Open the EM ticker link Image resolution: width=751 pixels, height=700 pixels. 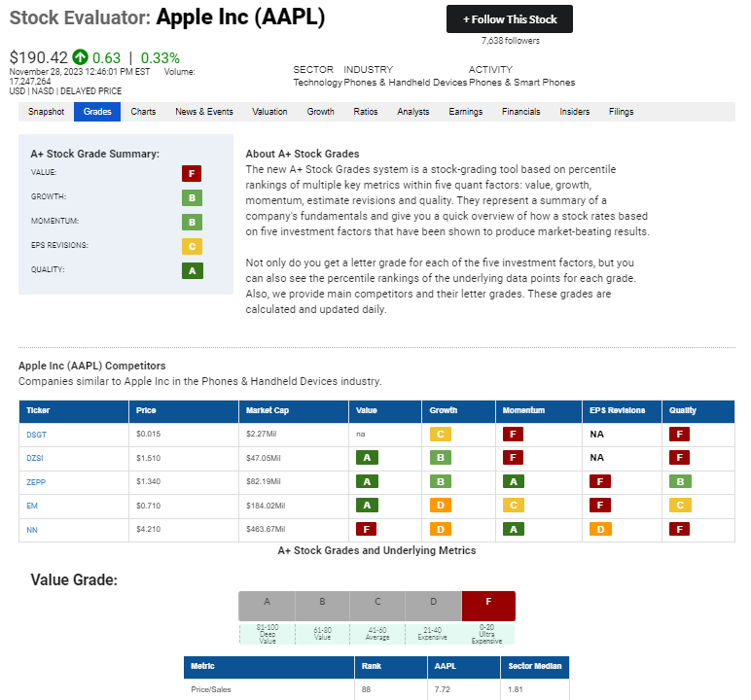click(32, 506)
